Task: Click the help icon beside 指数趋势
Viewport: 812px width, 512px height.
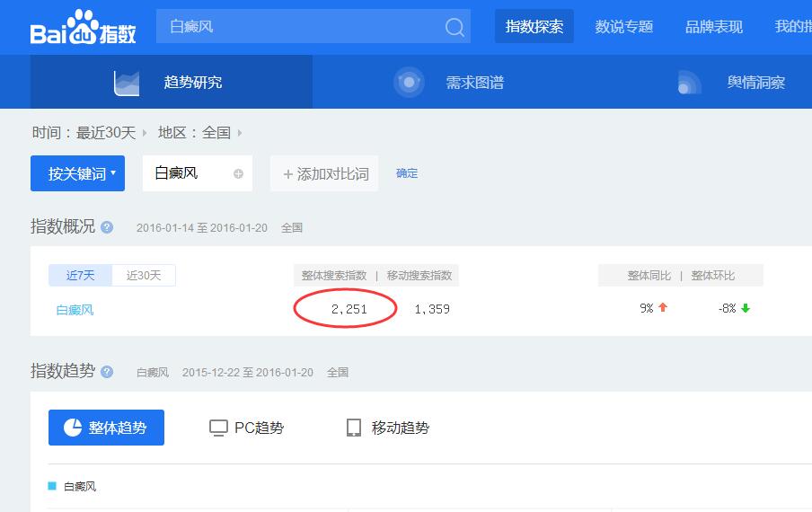Action: (x=107, y=372)
